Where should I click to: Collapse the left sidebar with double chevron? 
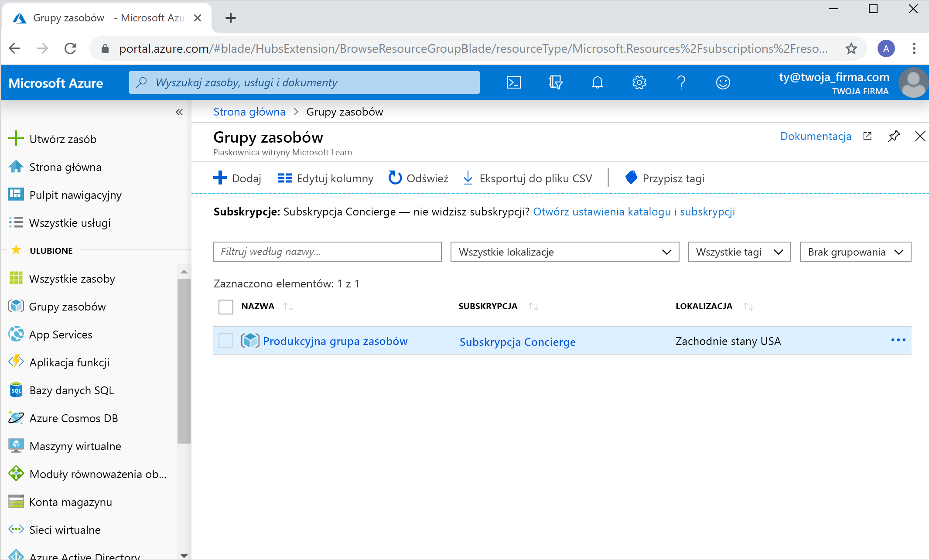179,112
